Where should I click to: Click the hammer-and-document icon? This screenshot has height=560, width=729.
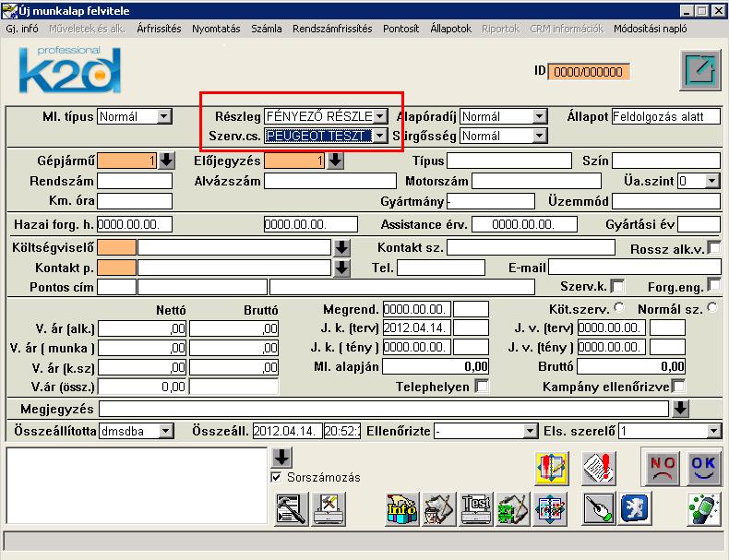[x=291, y=509]
